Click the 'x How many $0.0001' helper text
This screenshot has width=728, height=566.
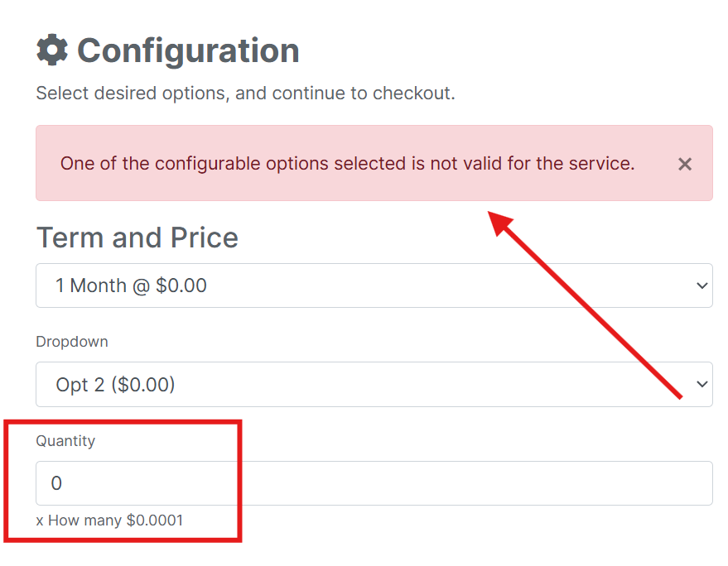pos(109,520)
